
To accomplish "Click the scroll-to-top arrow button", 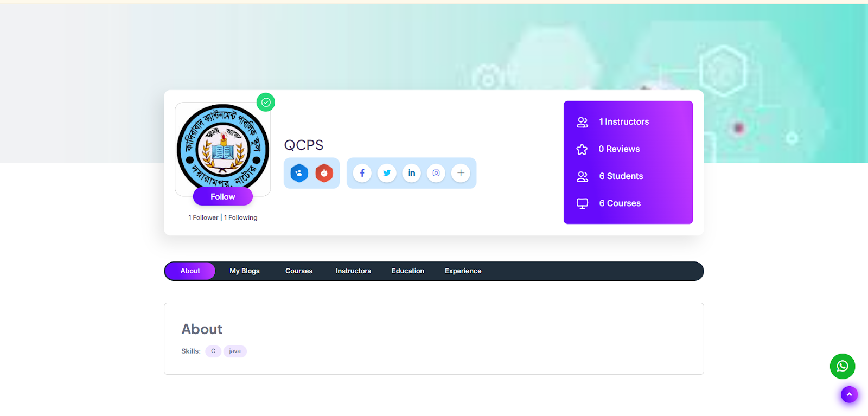I will pyautogui.click(x=849, y=394).
